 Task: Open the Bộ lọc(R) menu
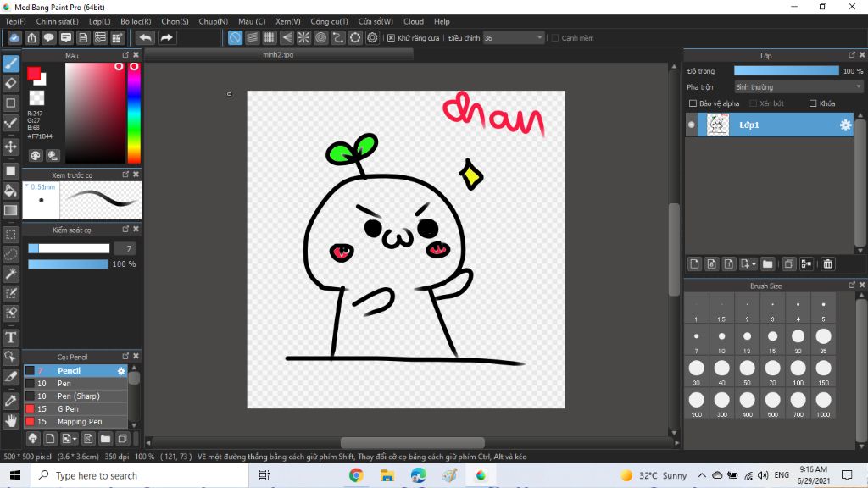(136, 21)
